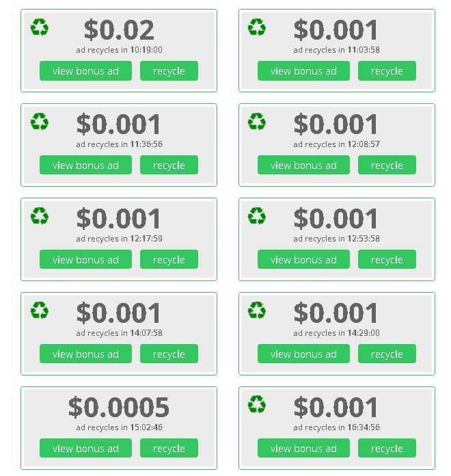The image size is (451, 476).
Task: Recycle the $0.0005 ad
Action: pos(169,448)
